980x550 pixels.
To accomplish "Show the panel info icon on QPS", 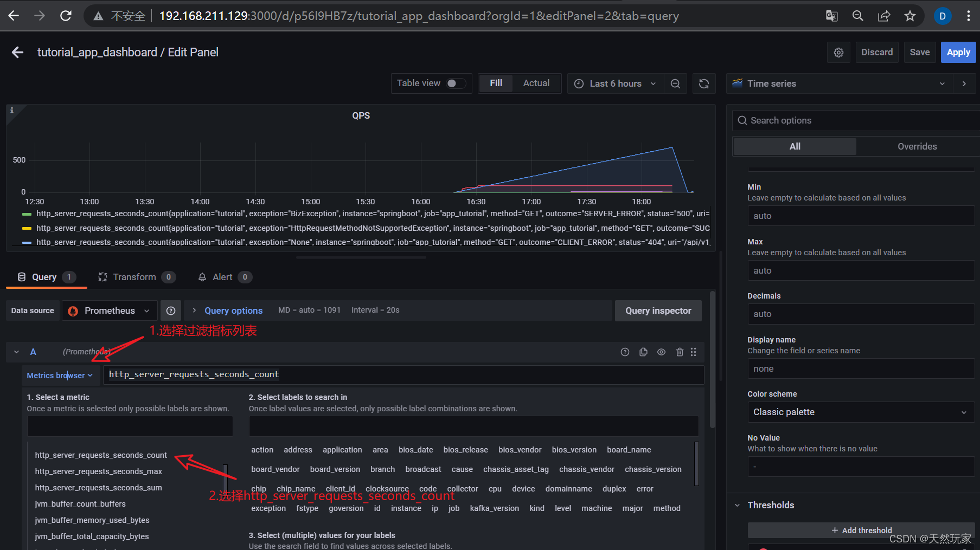I will click(12, 110).
